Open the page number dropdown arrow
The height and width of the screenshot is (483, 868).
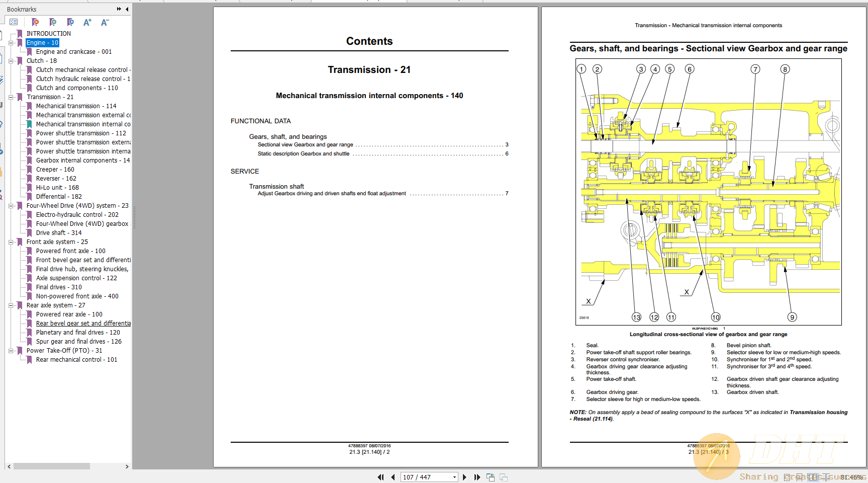click(x=454, y=476)
